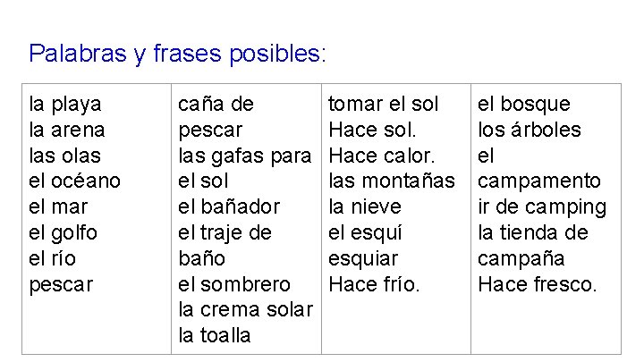644x362 pixels.
Task: Select 'las olas' in the first column
Action: tap(64, 156)
